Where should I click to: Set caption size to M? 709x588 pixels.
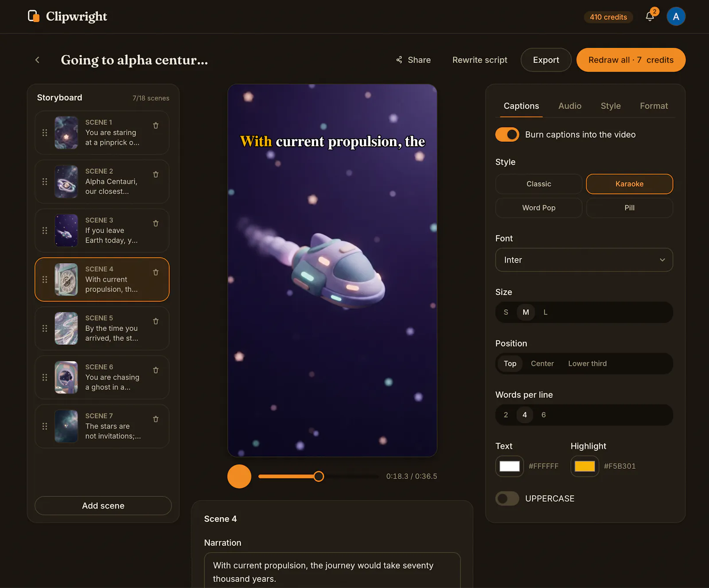tap(526, 312)
